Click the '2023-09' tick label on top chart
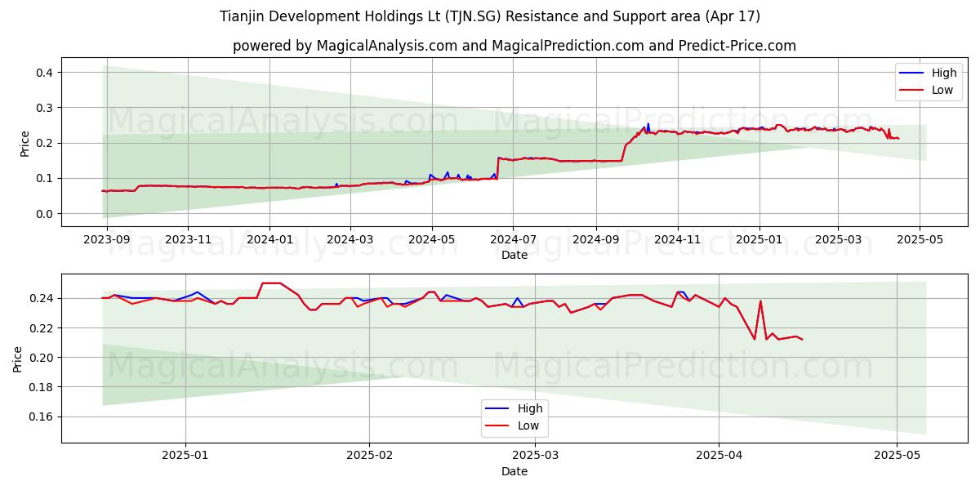 click(x=106, y=240)
